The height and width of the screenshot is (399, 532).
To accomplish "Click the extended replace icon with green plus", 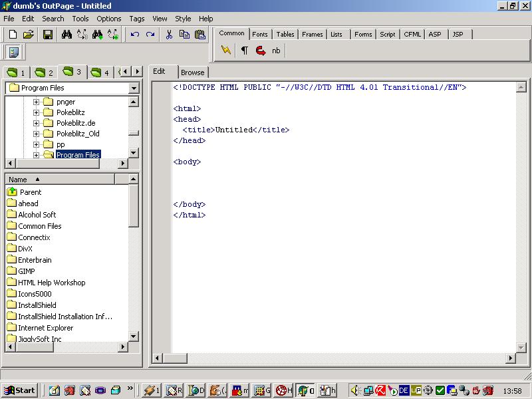I will click(x=113, y=35).
